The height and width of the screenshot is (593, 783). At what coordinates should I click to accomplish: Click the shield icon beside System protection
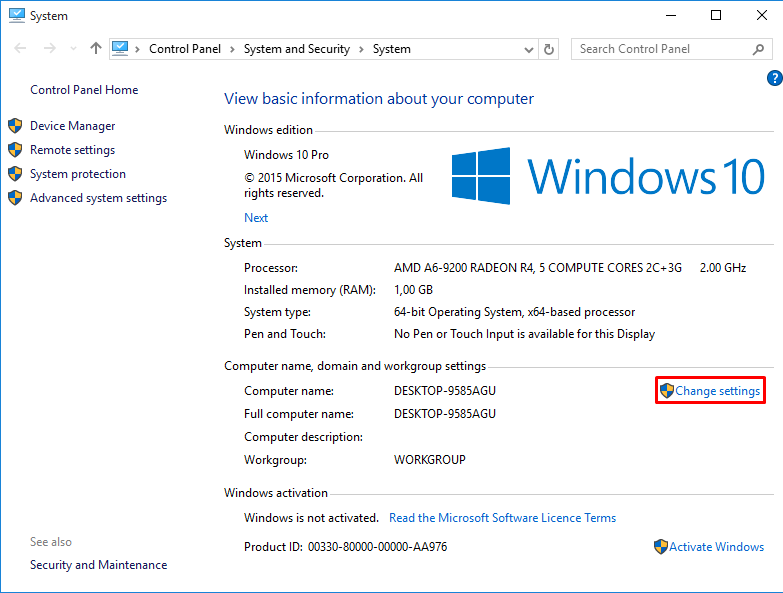pyautogui.click(x=15, y=174)
